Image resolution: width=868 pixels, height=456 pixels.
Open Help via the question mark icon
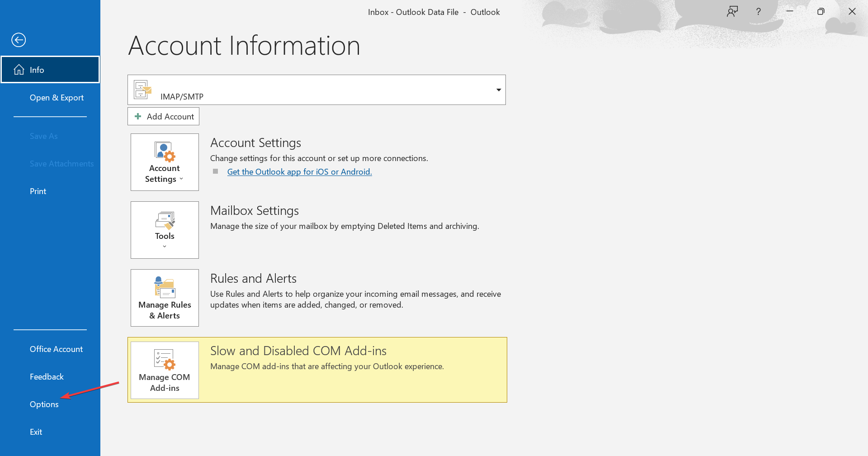(759, 11)
